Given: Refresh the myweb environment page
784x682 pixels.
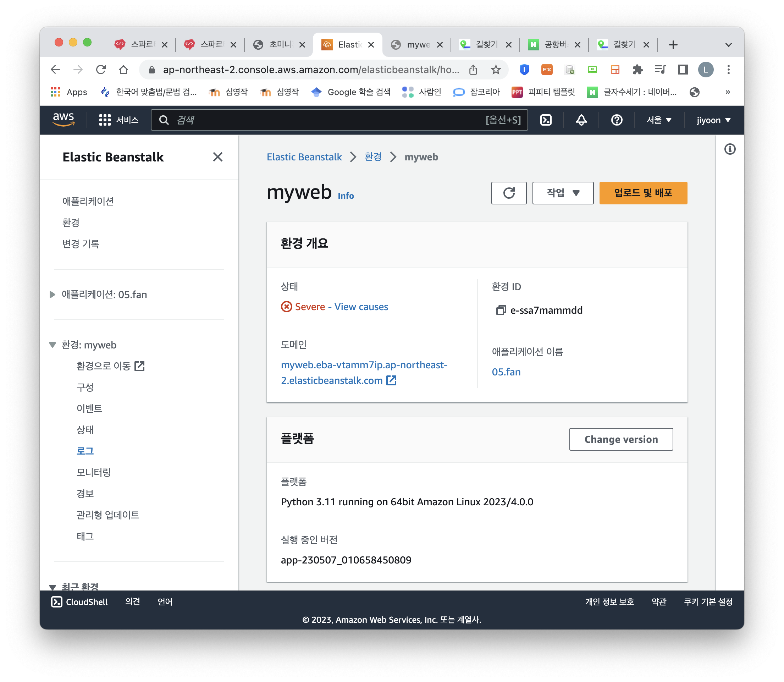Looking at the screenshot, I should (509, 193).
